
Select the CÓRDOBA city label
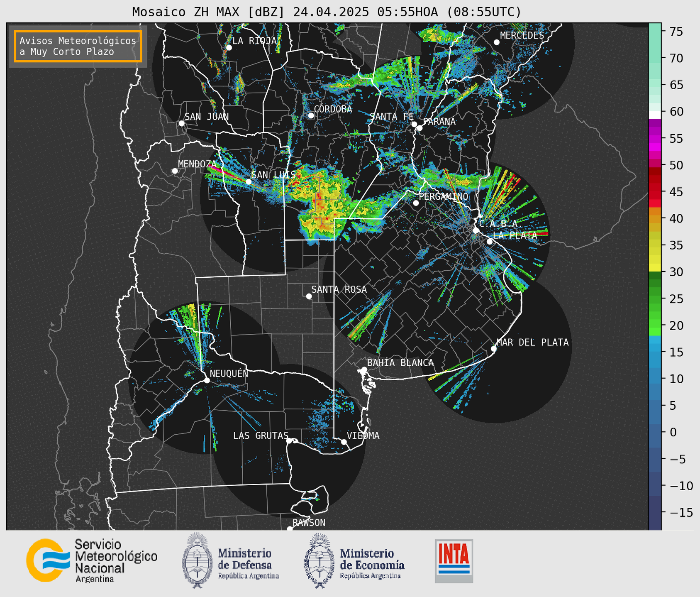click(333, 109)
